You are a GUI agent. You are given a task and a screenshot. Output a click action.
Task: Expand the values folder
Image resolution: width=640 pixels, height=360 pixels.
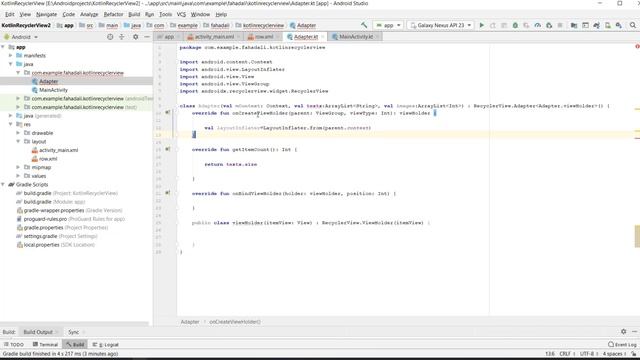18,176
